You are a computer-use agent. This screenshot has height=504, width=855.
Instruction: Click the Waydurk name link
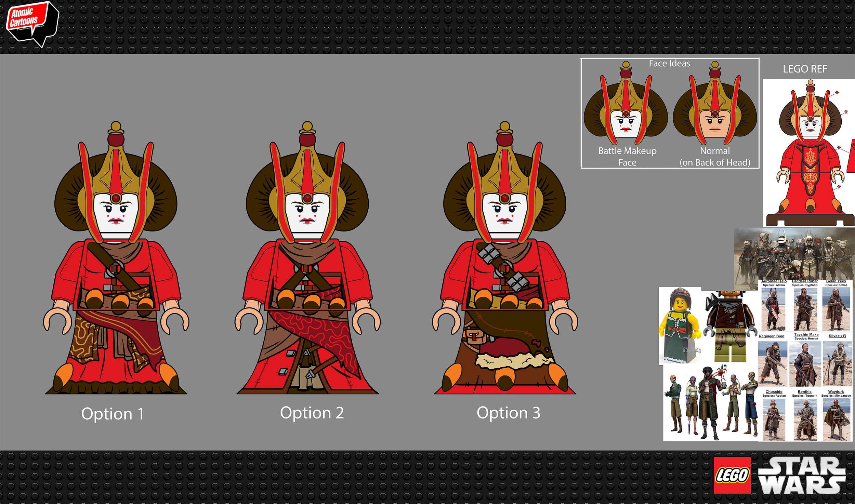tap(836, 392)
